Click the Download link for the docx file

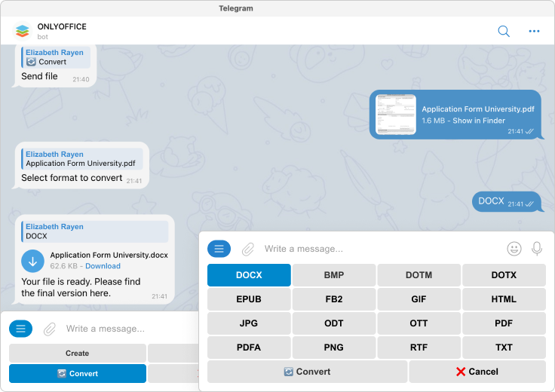point(103,266)
